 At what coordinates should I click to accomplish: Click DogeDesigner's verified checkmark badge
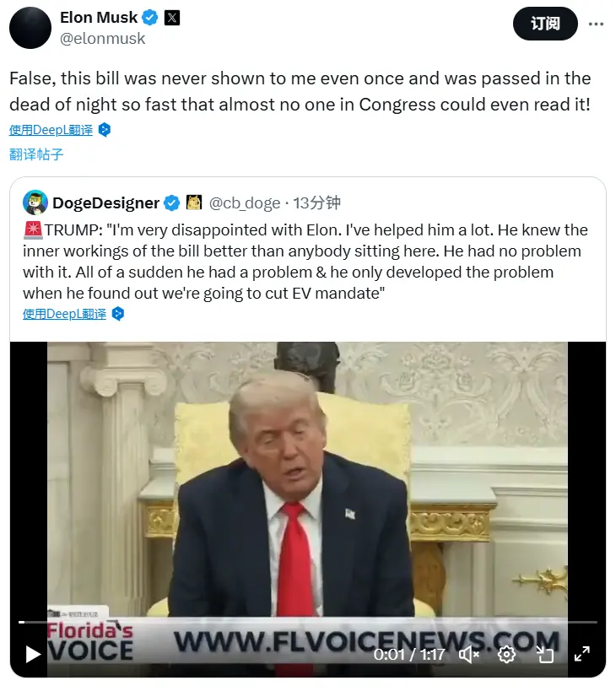172,202
